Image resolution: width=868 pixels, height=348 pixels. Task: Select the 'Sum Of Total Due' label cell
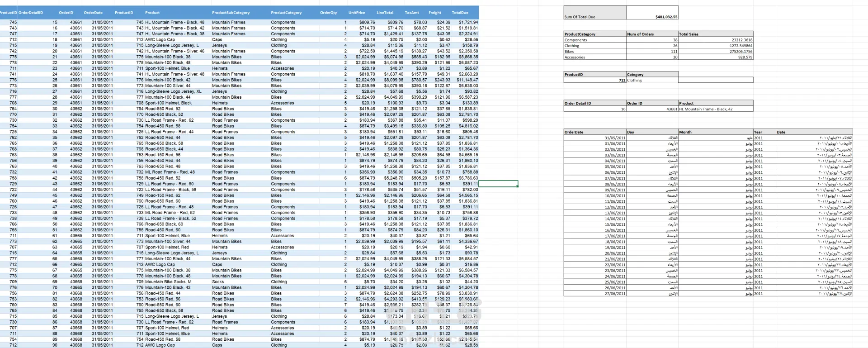594,13
